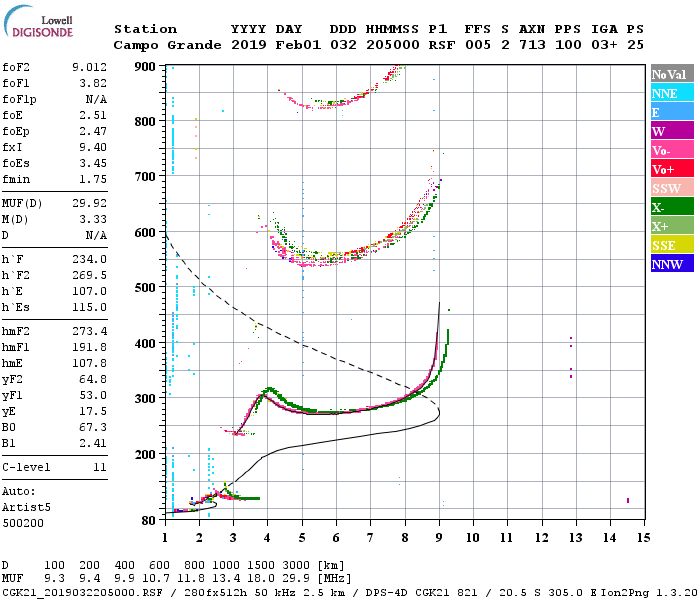Image resolution: width=700 pixels, height=600 pixels.
Task: Click the MUF(D) value 29.92
Action: click(89, 203)
